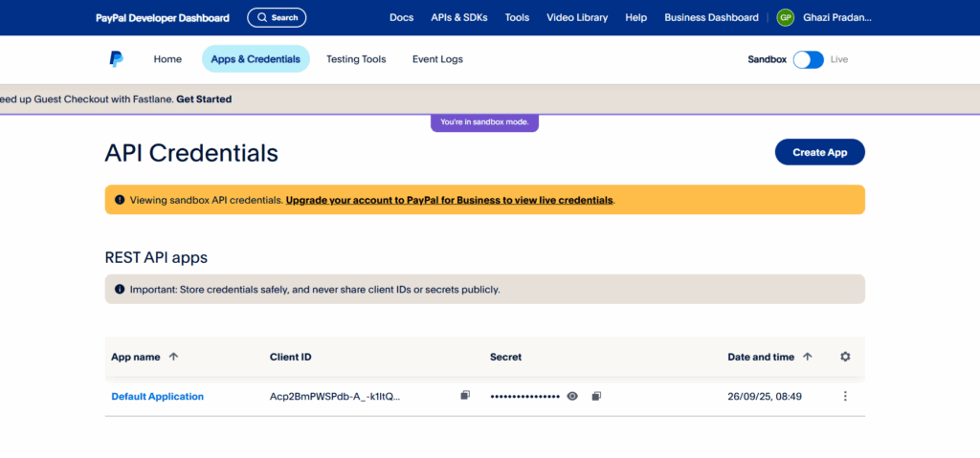Click the Fastlane Get Started link

click(204, 98)
